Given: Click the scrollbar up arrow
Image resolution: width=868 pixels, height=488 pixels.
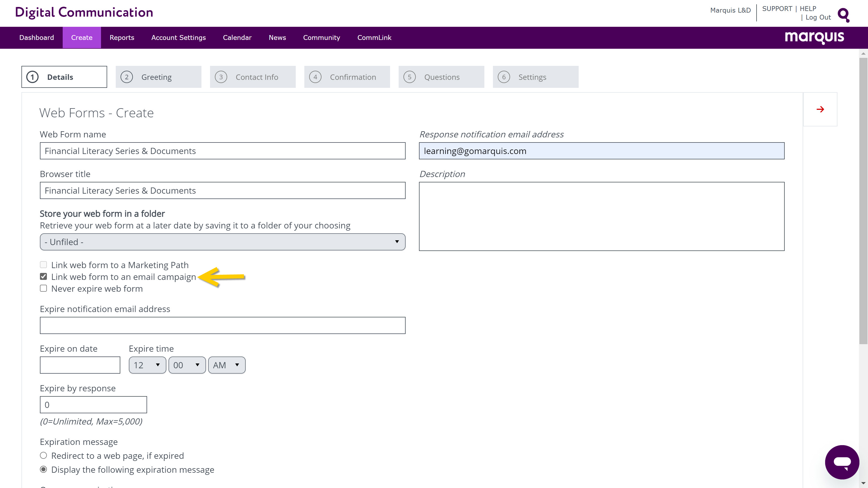Looking at the screenshot, I should point(863,53).
